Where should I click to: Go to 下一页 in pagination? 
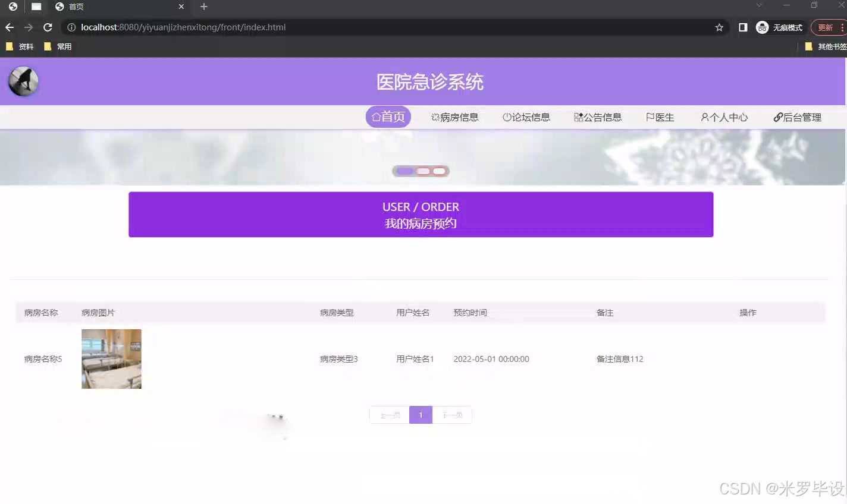pos(452,415)
